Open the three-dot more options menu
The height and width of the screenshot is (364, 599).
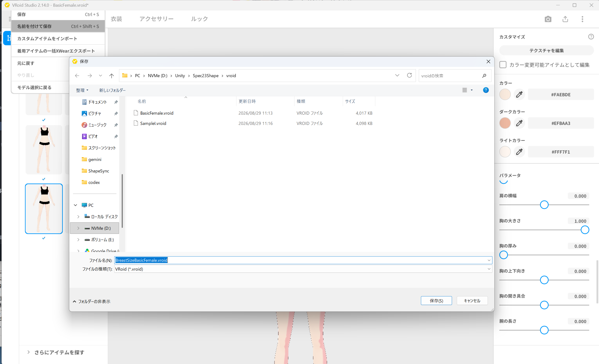582,19
